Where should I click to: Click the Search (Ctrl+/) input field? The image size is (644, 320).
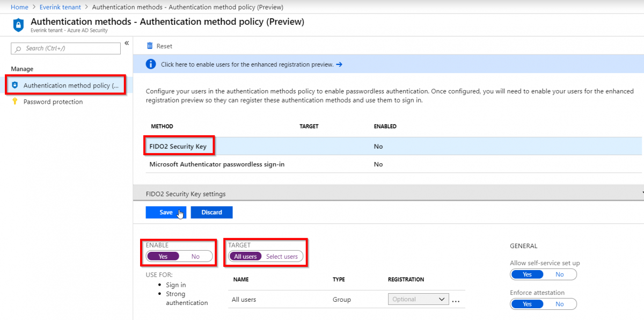[66, 48]
